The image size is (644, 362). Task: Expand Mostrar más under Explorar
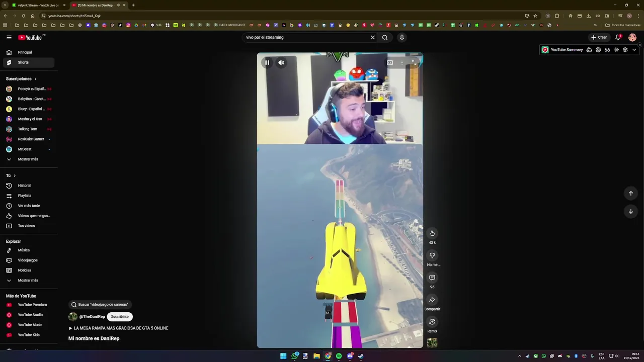pyautogui.click(x=28, y=281)
